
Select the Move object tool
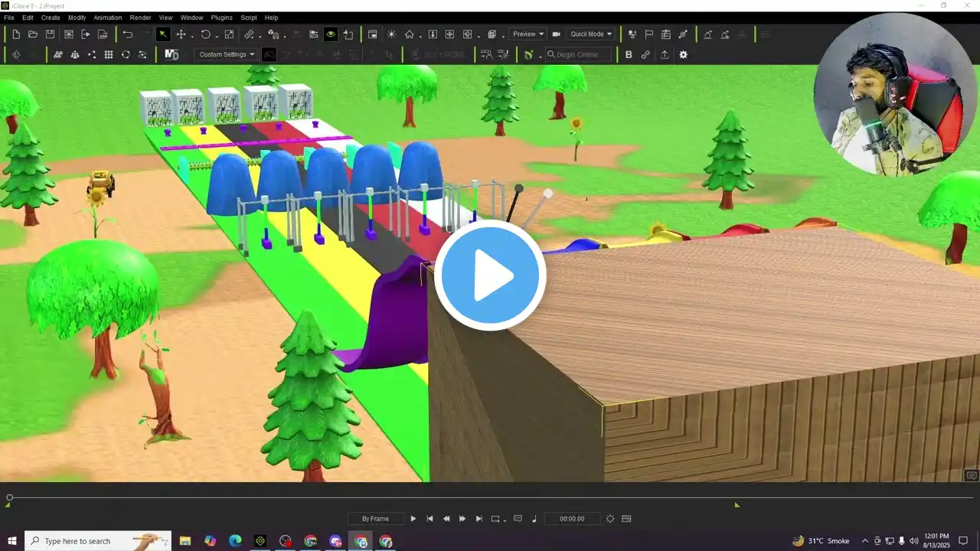pyautogui.click(x=181, y=34)
